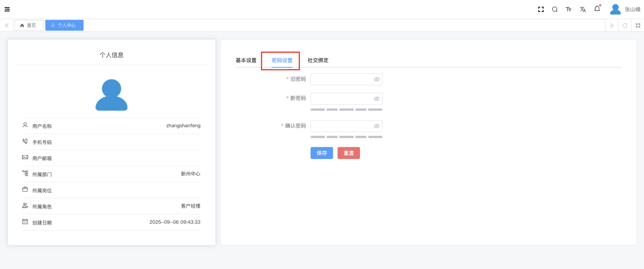644x269 pixels.
Task: Toggle the hamburger sidebar menu icon
Action: click(x=7, y=9)
